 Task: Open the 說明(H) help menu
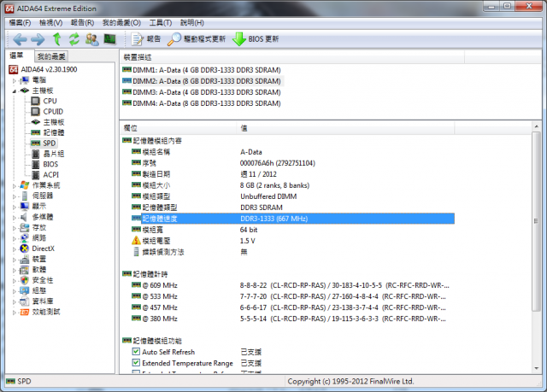click(191, 23)
